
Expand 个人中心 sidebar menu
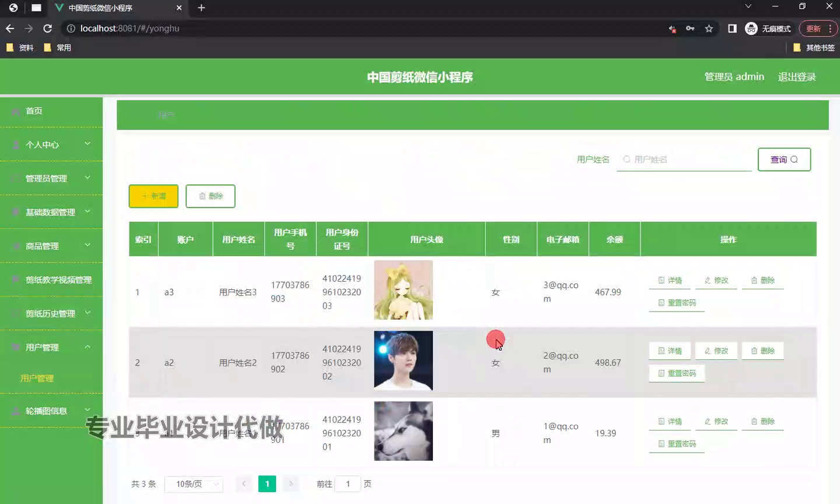coord(51,145)
